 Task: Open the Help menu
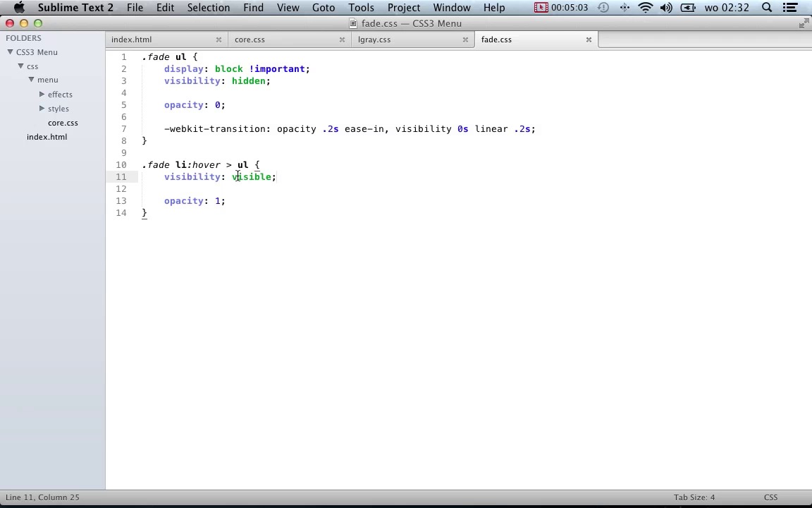pyautogui.click(x=494, y=7)
